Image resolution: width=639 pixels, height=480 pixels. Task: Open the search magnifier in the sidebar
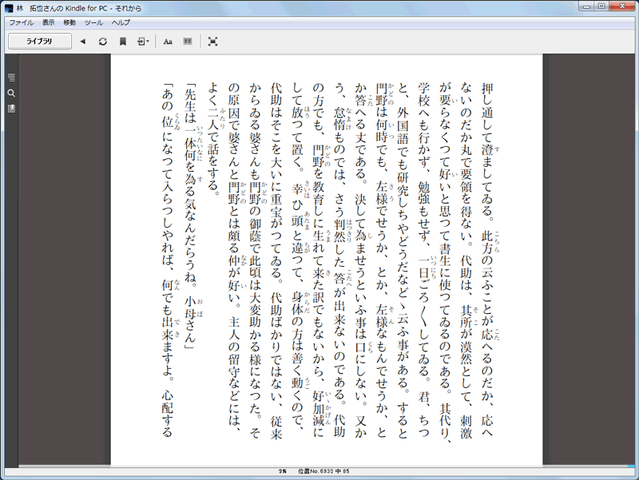tap(11, 93)
